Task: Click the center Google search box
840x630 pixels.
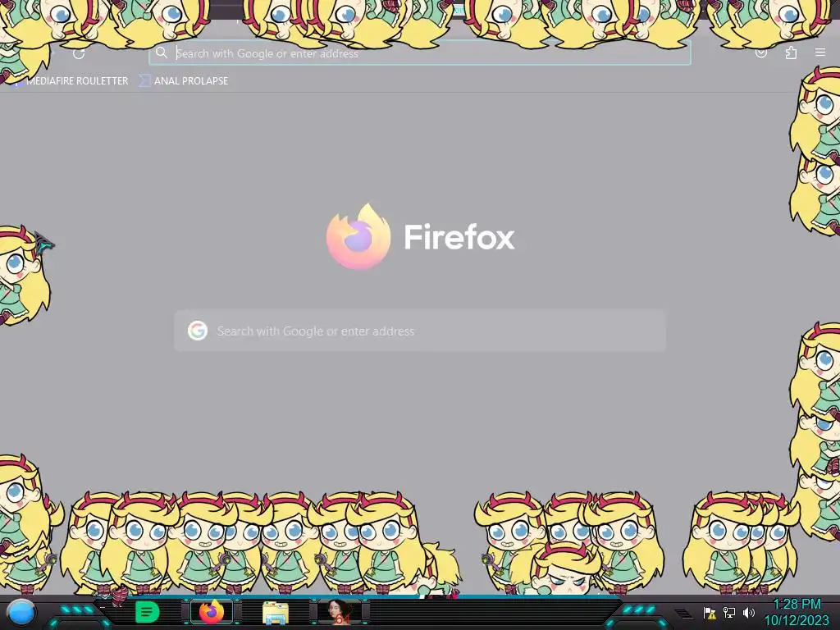Action: pyautogui.click(x=420, y=331)
